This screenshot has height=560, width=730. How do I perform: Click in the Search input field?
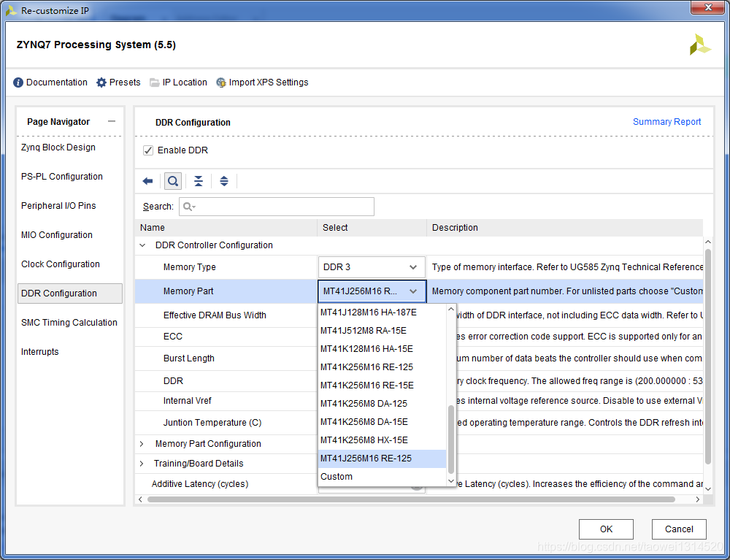point(277,207)
